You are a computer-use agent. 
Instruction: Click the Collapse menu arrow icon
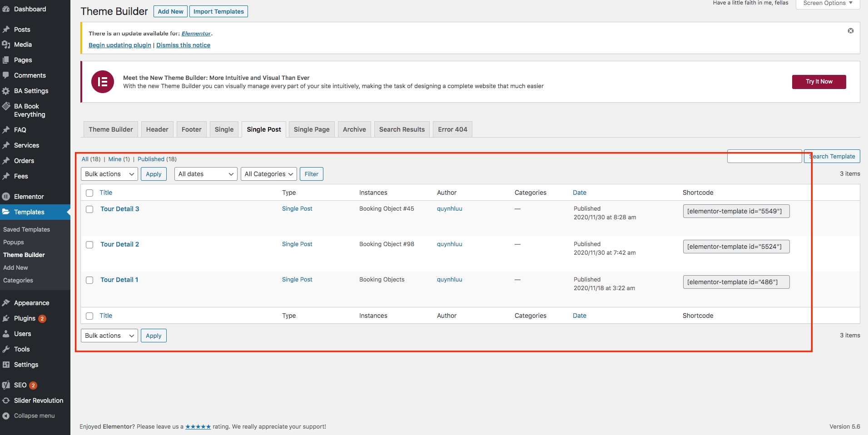pyautogui.click(x=6, y=416)
